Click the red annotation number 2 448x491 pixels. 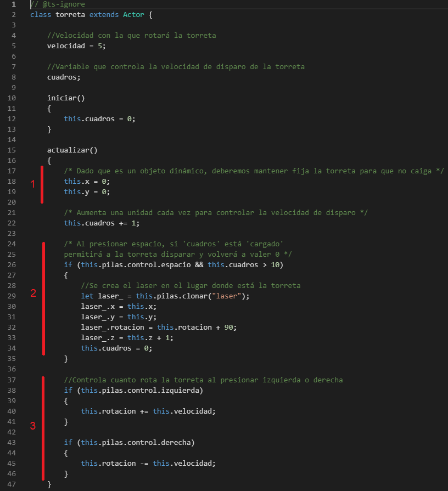click(33, 293)
